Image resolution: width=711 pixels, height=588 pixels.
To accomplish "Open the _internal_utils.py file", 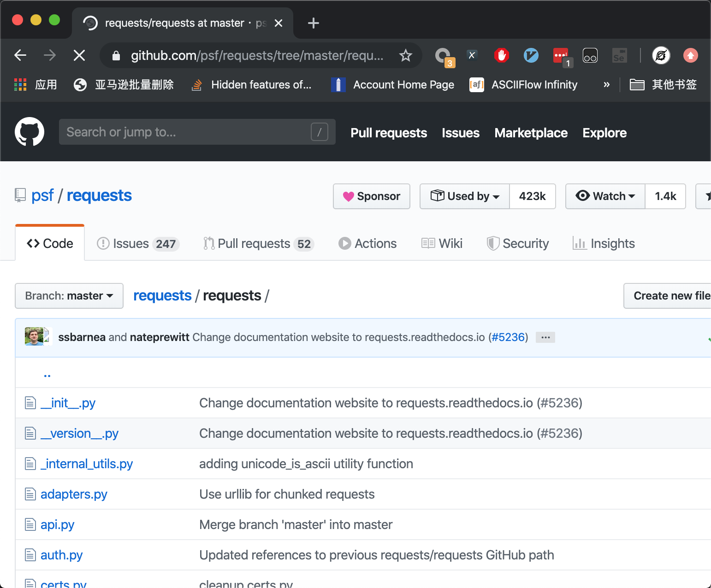I will tap(87, 464).
